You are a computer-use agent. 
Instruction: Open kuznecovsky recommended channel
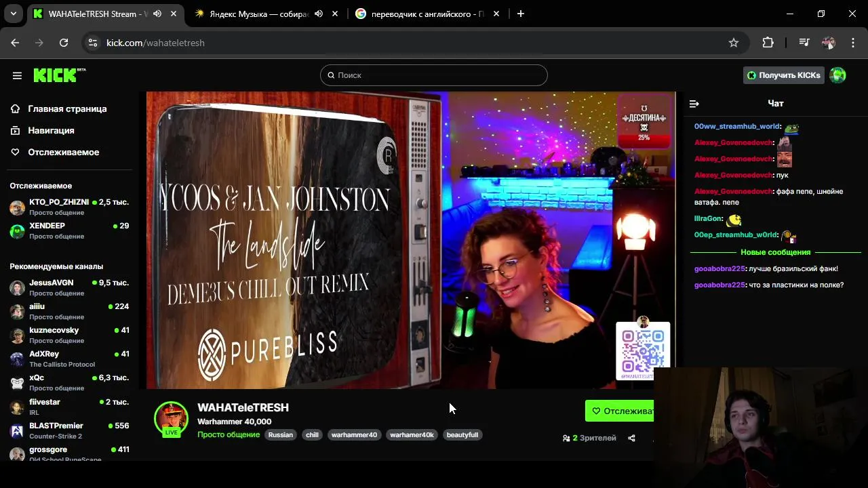pos(69,335)
